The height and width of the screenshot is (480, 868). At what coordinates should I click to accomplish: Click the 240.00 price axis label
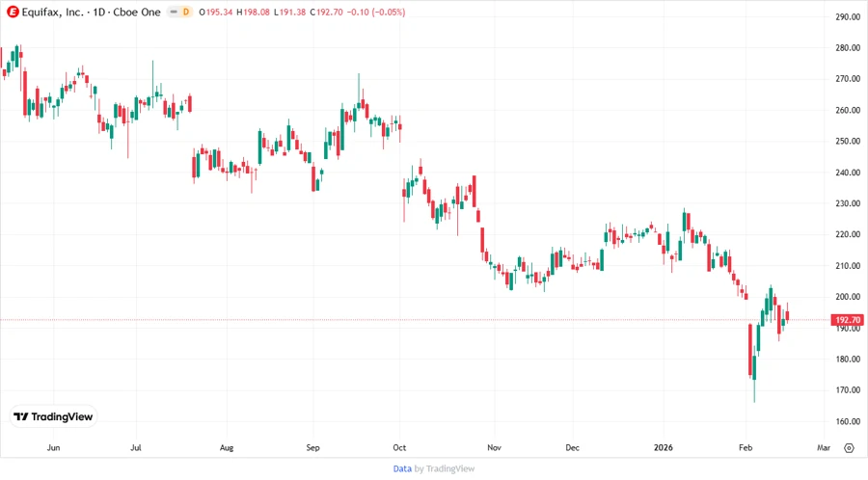(848, 173)
